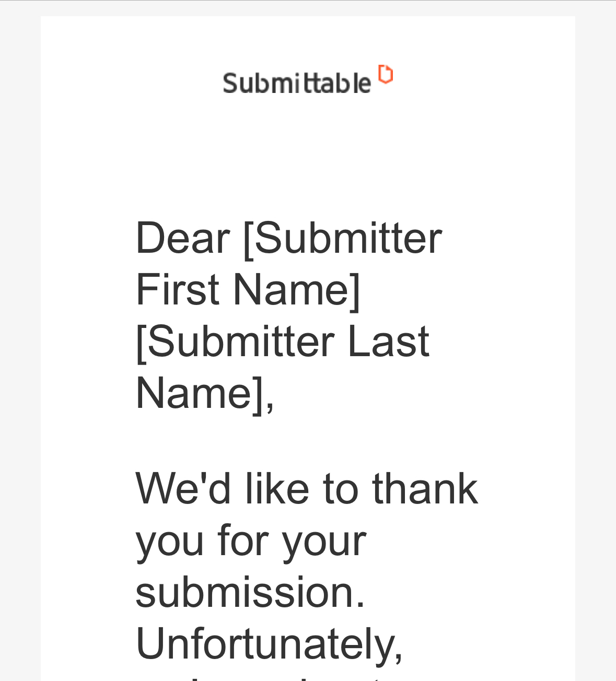The width and height of the screenshot is (616, 681).
Task: Click the Submittable wordmark text
Action: point(297,83)
